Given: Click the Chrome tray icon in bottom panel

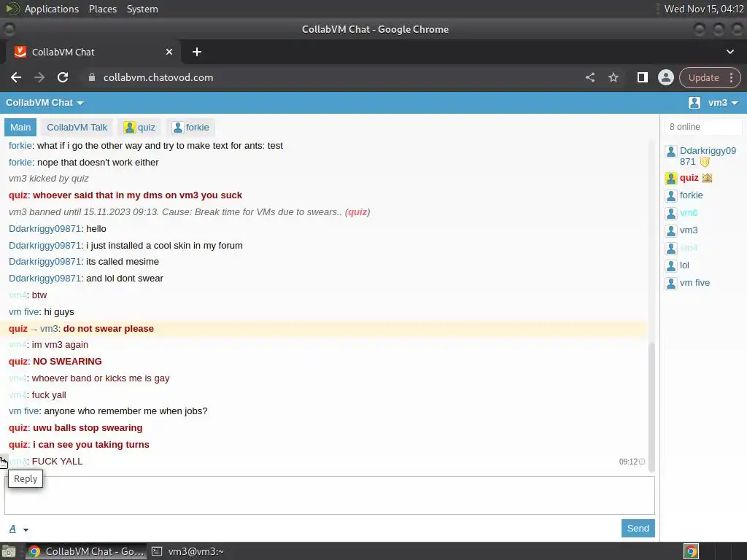Looking at the screenshot, I should point(691,551).
